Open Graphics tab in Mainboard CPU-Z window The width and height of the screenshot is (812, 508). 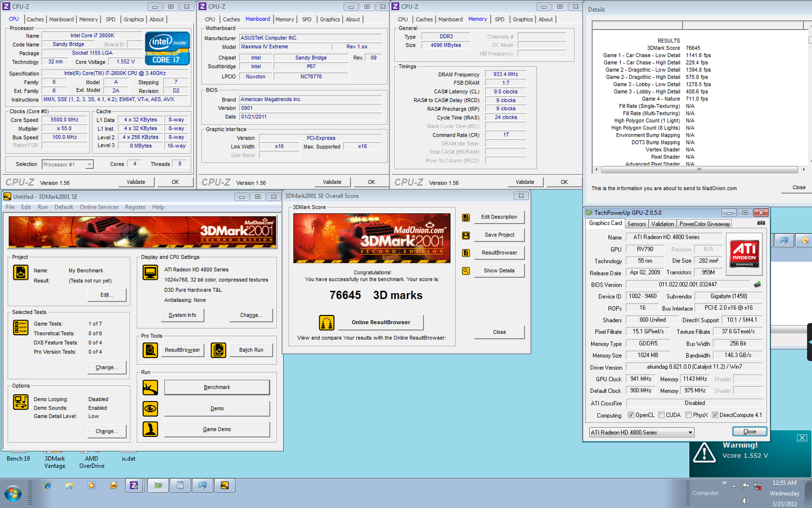330,19
